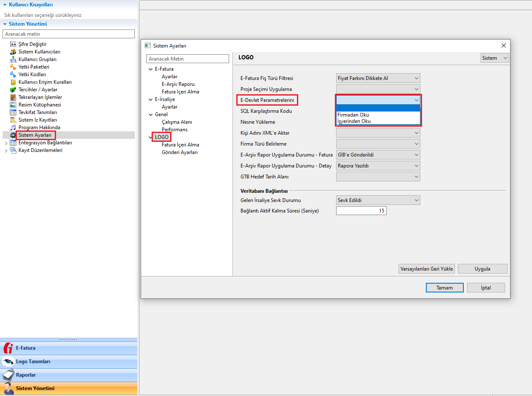Click the Sistem Yönetimi person icon

pos(8,388)
